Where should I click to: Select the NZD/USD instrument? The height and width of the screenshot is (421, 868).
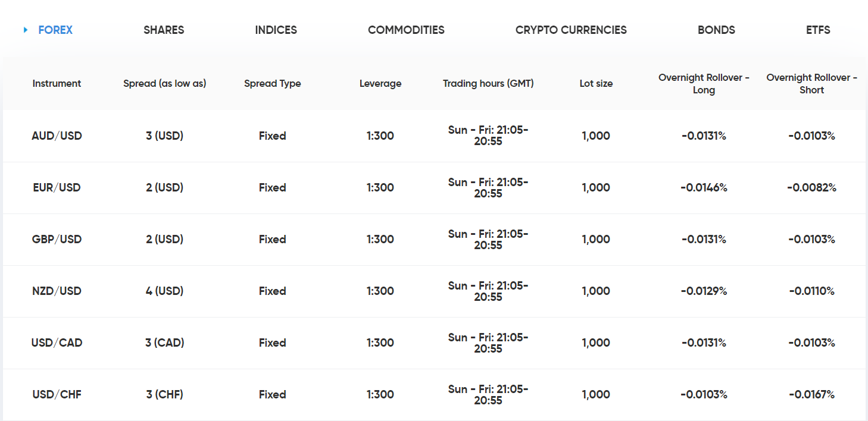click(x=57, y=291)
